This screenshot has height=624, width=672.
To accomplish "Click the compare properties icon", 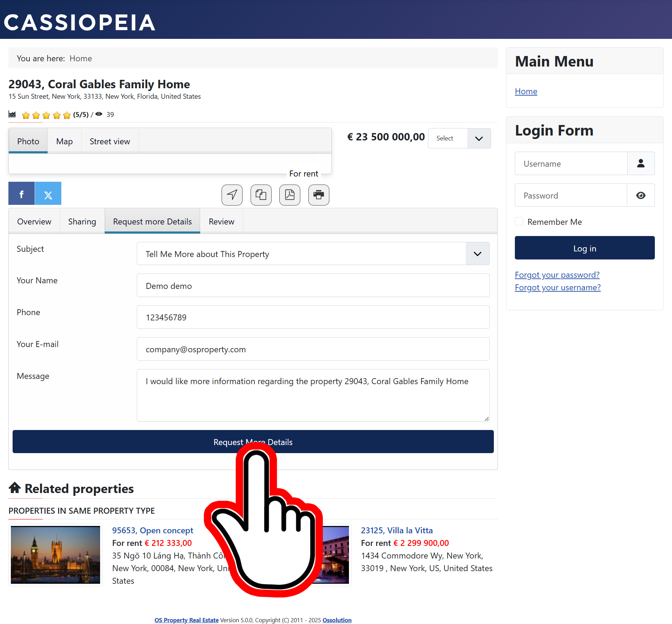I will pyautogui.click(x=261, y=195).
